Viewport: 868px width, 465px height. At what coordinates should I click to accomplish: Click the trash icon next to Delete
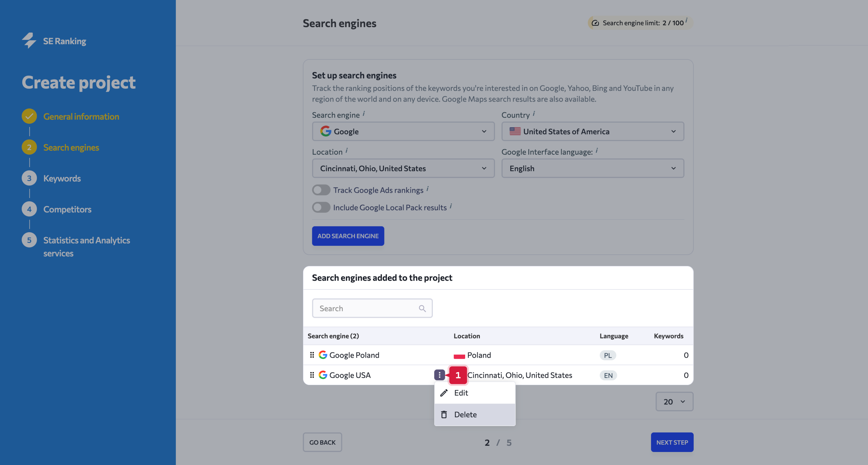[x=444, y=414]
